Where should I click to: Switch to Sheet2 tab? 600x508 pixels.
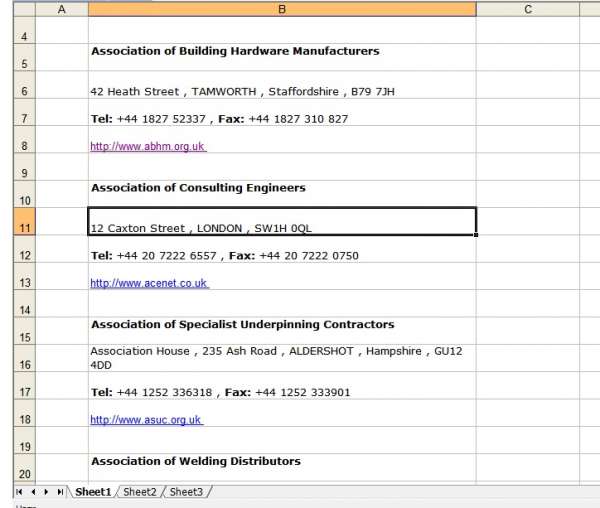pos(140,492)
